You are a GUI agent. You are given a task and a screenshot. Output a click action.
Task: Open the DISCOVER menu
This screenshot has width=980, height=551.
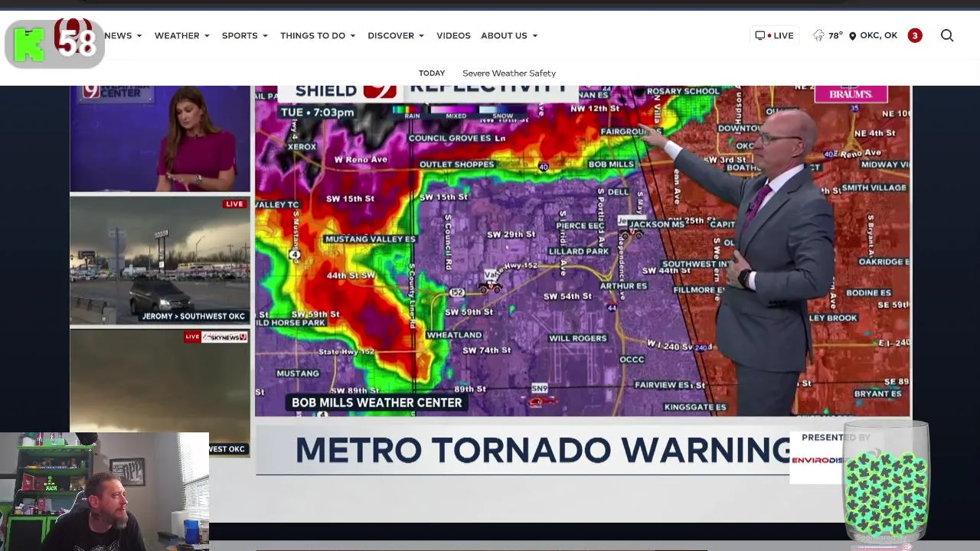390,35
